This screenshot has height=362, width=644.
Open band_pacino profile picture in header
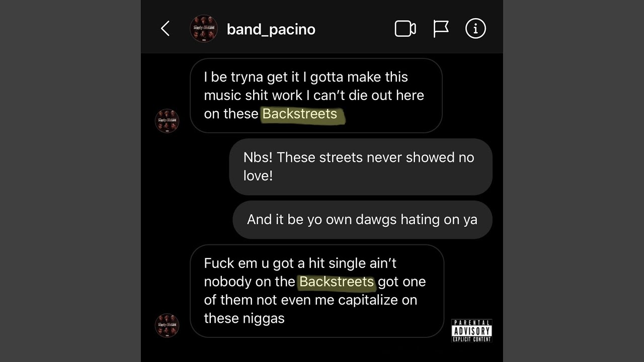[204, 29]
